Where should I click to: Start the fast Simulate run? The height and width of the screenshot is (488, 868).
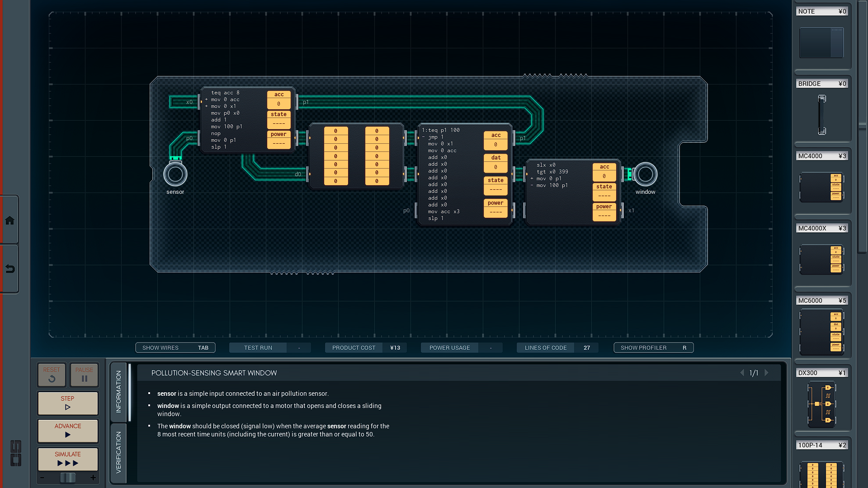point(68,459)
